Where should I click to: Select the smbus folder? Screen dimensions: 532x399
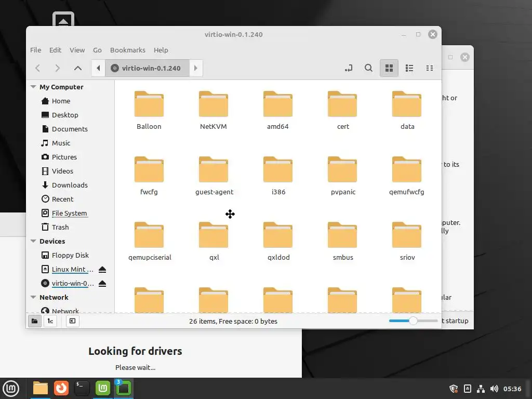pos(343,241)
